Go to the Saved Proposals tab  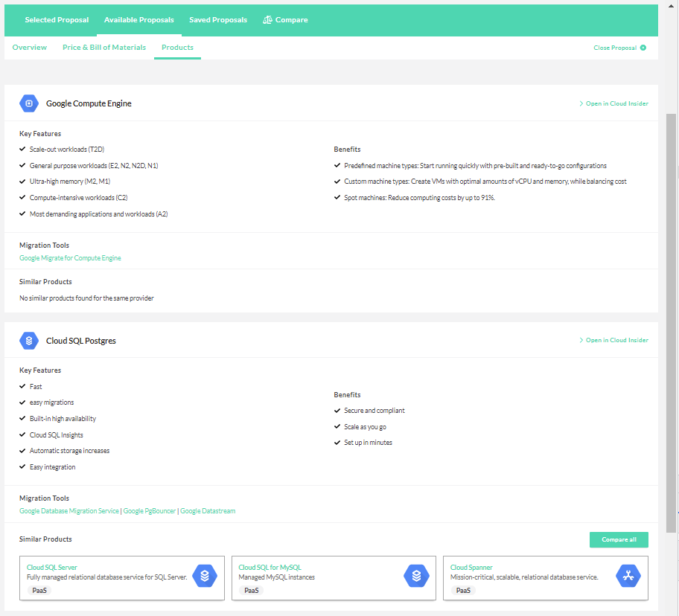[218, 20]
